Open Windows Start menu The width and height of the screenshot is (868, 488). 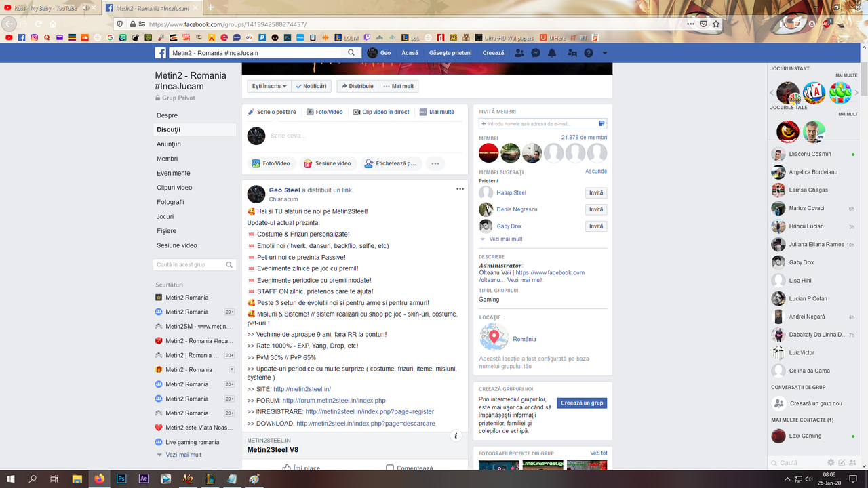click(x=11, y=479)
